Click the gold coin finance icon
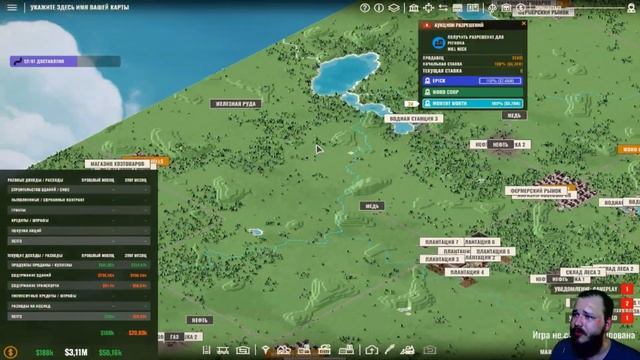The image size is (640, 360). [10, 352]
